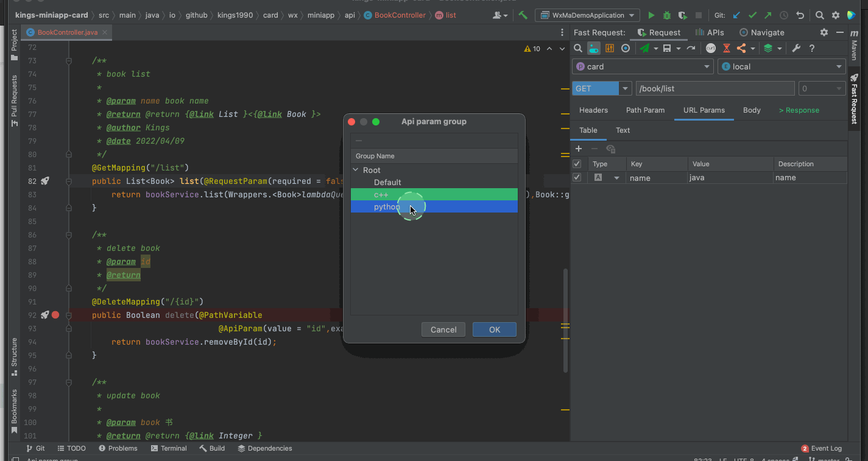Click the rocket gutter icon on line 82
Screen dimensions: 868x461
pos(44,181)
